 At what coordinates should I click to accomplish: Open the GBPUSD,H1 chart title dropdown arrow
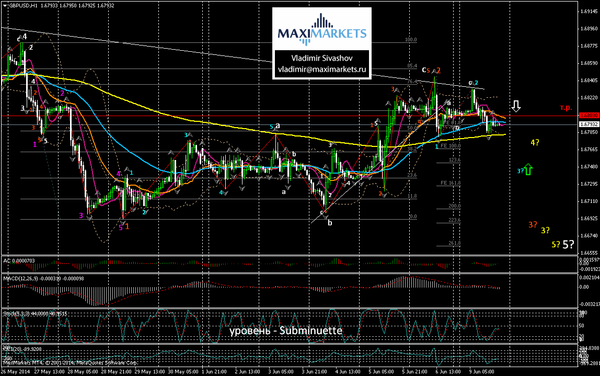pos(5,6)
